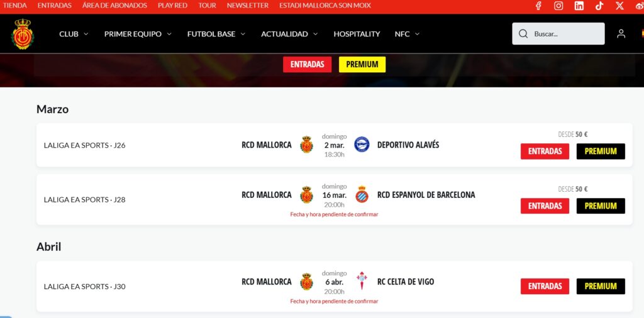Screen dimensions: 644x318
Task: Click ENTRADAS for the Deportivo Alavés match
Action: point(545,151)
